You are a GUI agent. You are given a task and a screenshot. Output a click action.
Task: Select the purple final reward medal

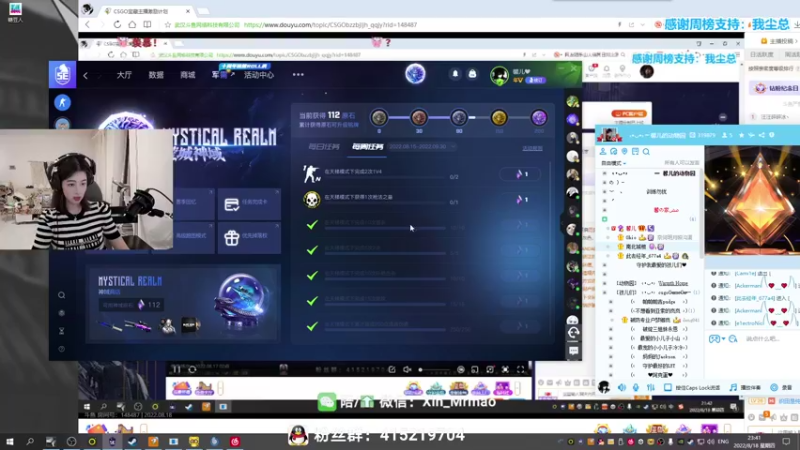(539, 118)
